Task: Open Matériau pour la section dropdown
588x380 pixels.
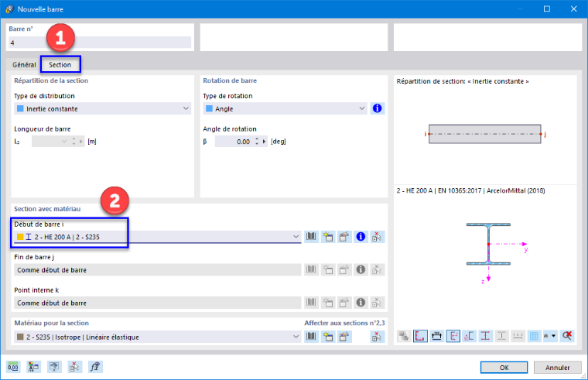Action: [x=158, y=337]
